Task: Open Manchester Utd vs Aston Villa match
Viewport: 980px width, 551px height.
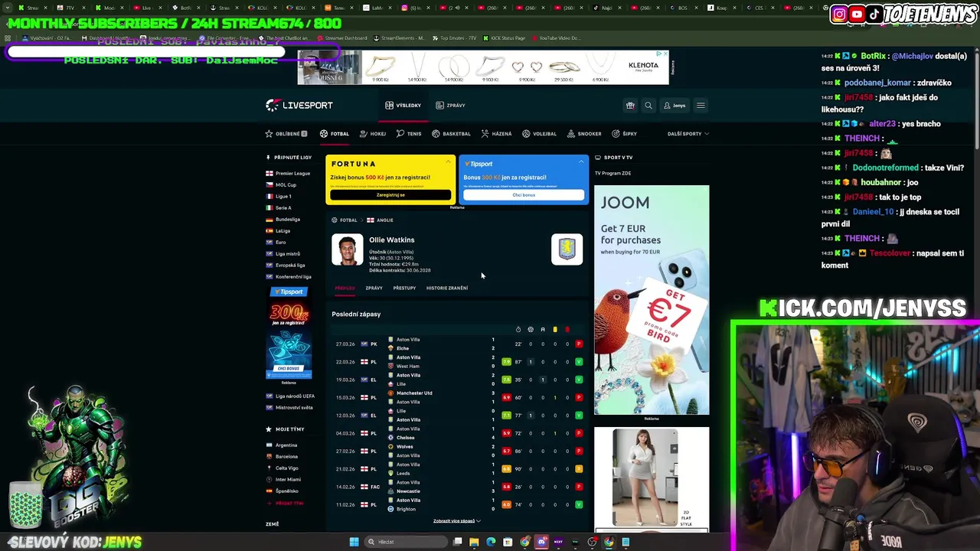Action: click(x=458, y=398)
